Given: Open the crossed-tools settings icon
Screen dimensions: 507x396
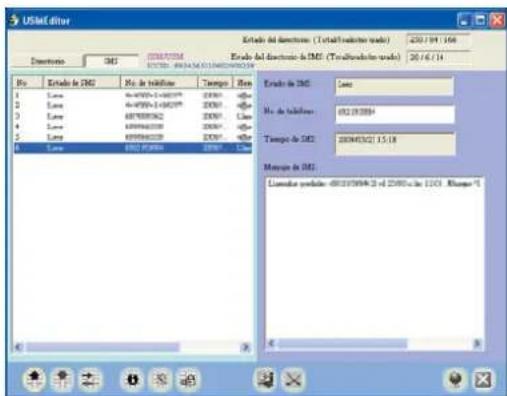Looking at the screenshot, I should pos(292,379).
